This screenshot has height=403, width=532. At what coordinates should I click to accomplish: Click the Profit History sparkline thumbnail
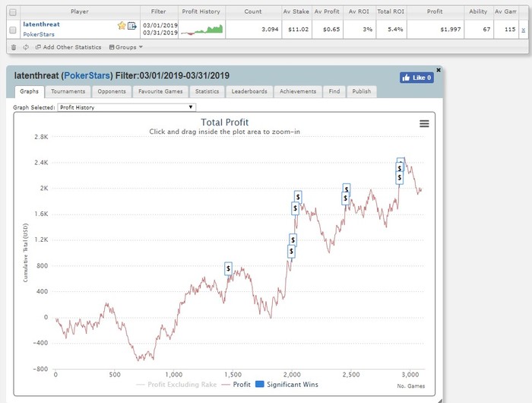(202, 30)
